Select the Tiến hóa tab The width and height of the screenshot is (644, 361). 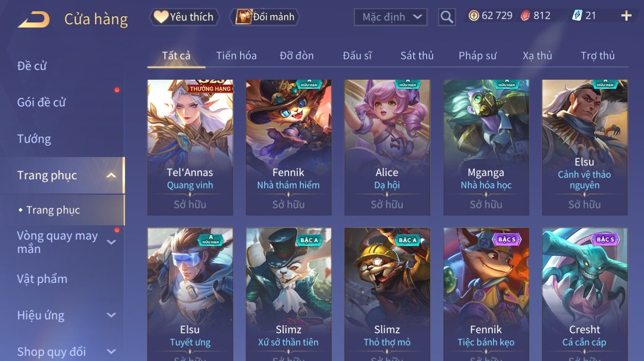236,55
